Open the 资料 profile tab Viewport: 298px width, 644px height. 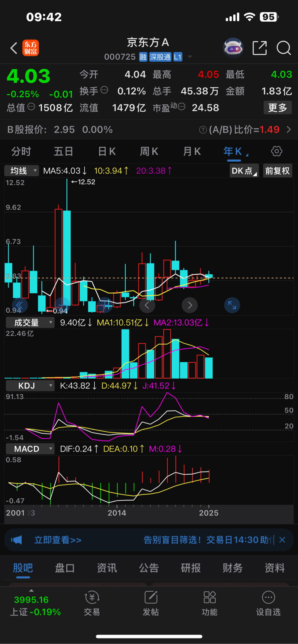275,568
